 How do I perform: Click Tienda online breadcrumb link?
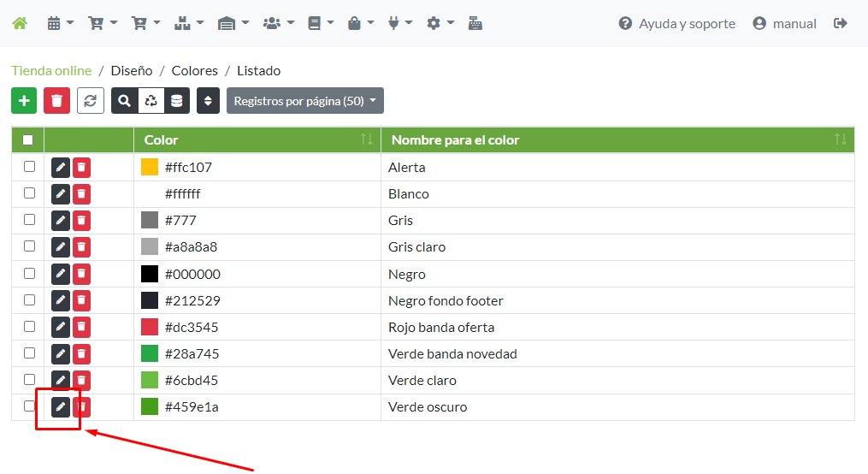(x=51, y=71)
